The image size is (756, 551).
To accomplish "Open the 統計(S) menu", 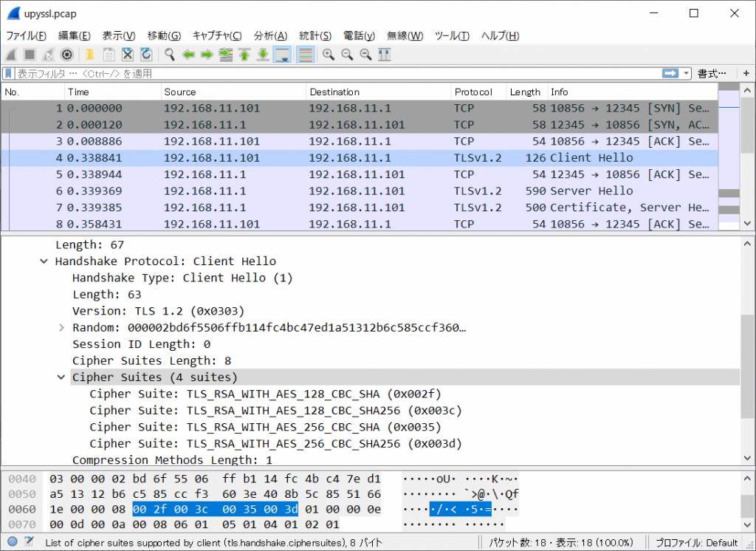I will [x=315, y=35].
